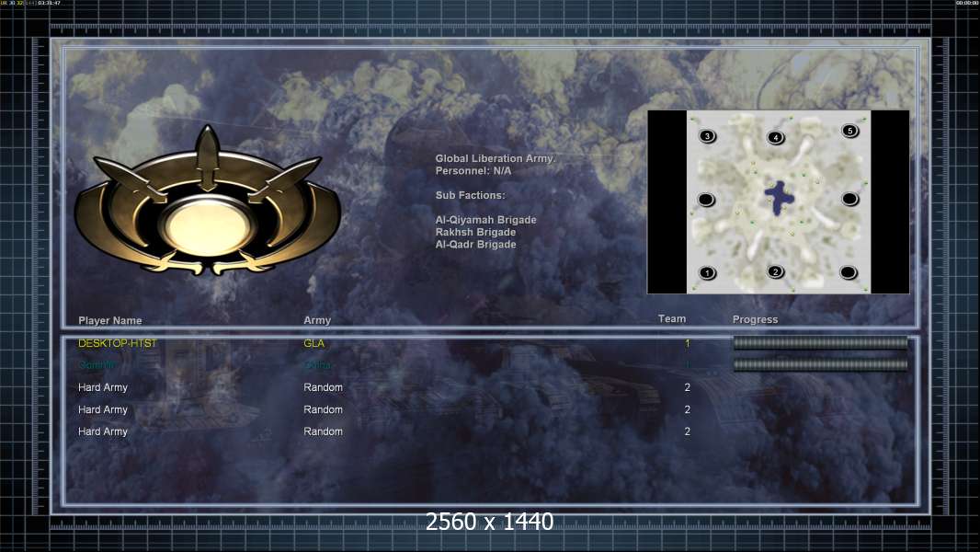Select the DESKTOP-HTST player name

[x=118, y=343]
